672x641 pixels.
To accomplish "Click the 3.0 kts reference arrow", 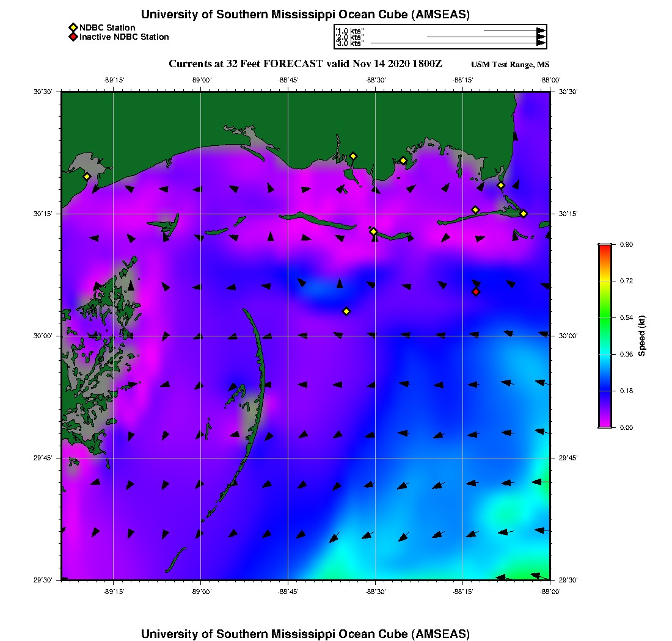I will point(458,43).
